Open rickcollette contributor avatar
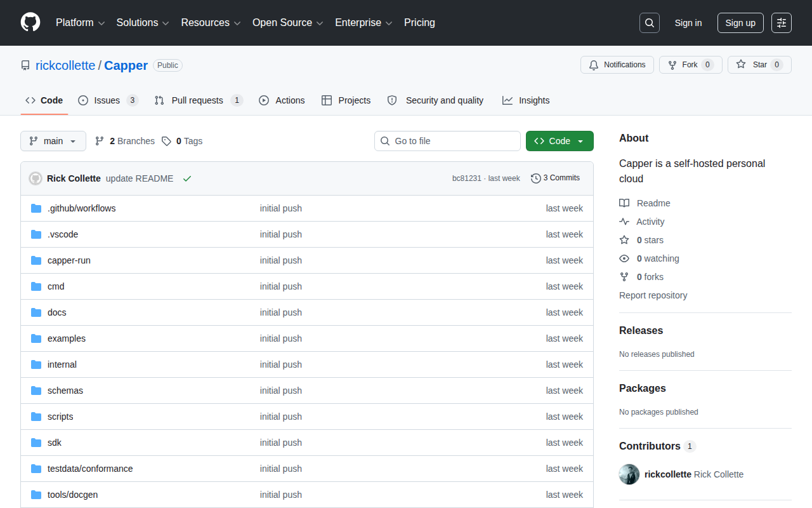 click(x=629, y=474)
